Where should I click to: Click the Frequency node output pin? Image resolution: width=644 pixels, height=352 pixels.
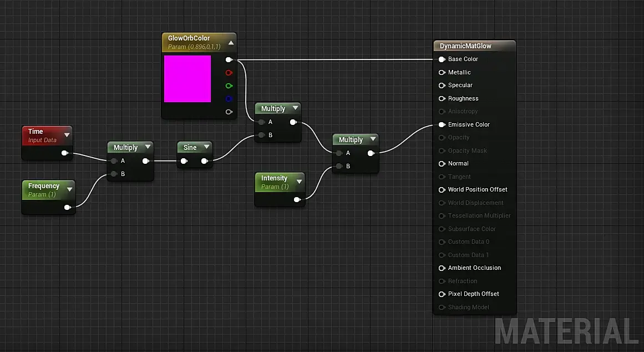[x=67, y=207]
